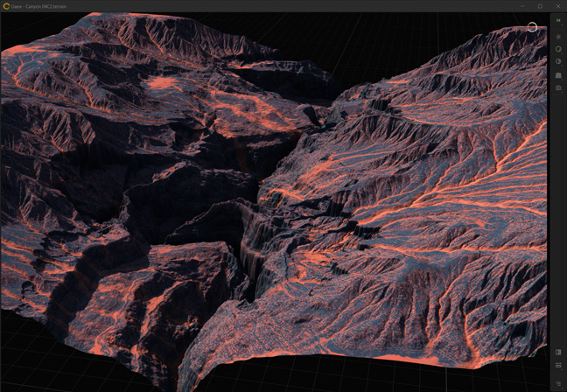Image resolution: width=567 pixels, height=392 pixels.
Task: Close the Gaea application window
Action: click(557, 6)
